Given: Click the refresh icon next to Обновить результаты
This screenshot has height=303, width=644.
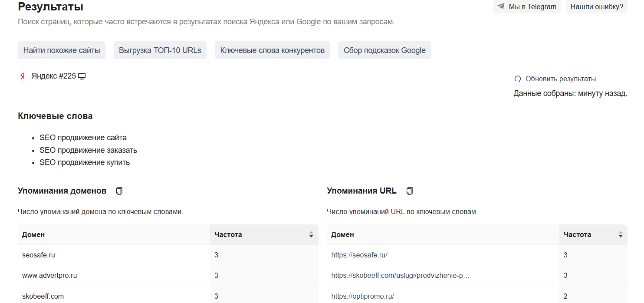Looking at the screenshot, I should click(518, 79).
